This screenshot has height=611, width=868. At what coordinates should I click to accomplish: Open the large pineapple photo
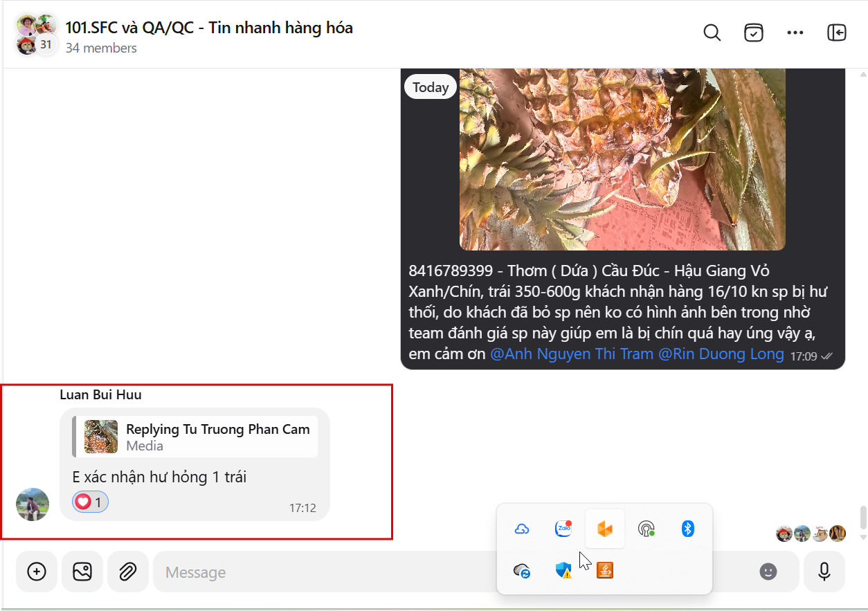pos(622,159)
